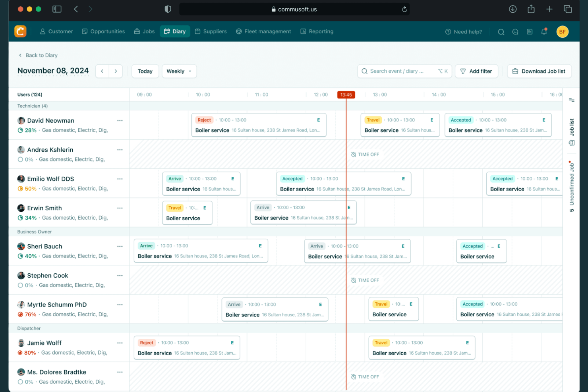The height and width of the screenshot is (392, 588).
Task: Open options menu for Jamie Wolff
Action: 120,343
